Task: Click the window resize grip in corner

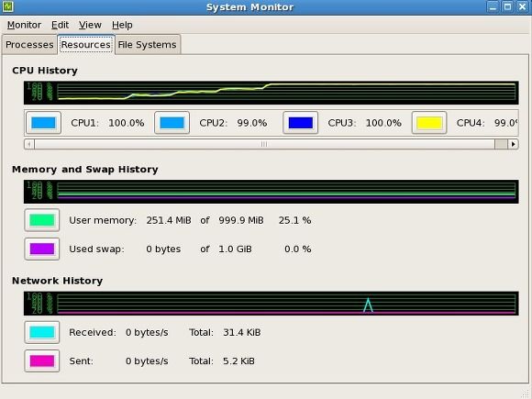Action: click(x=526, y=393)
